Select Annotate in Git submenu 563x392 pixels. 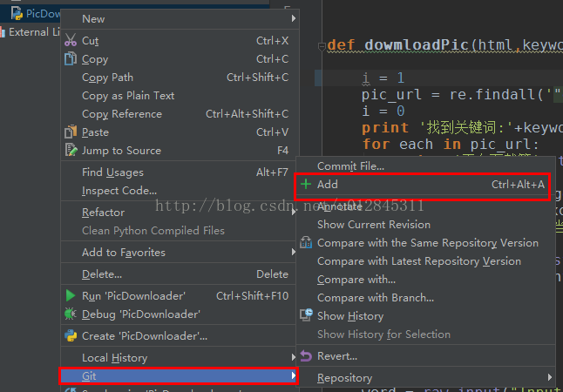coord(426,206)
